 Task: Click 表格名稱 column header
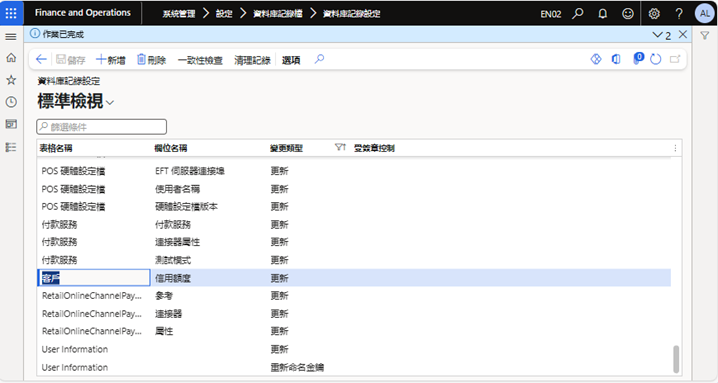tap(56, 148)
